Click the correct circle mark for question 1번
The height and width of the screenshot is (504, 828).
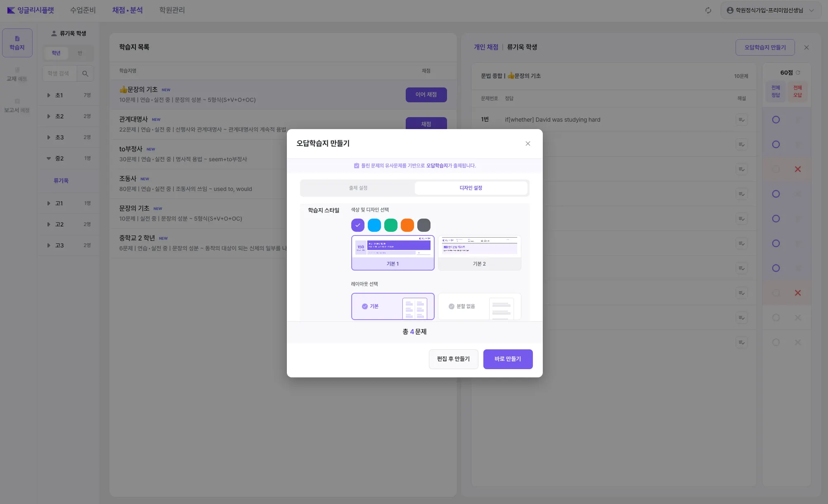pyautogui.click(x=776, y=120)
